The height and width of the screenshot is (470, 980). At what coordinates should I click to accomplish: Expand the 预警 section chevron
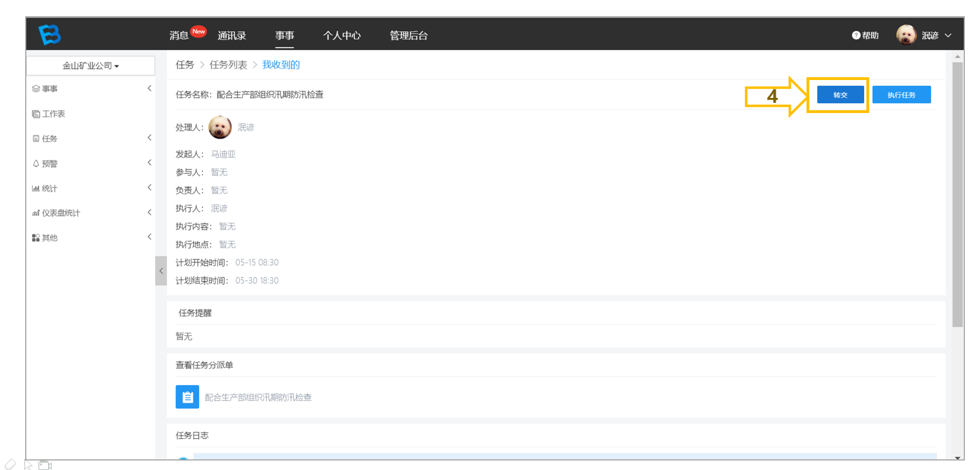[x=149, y=163]
